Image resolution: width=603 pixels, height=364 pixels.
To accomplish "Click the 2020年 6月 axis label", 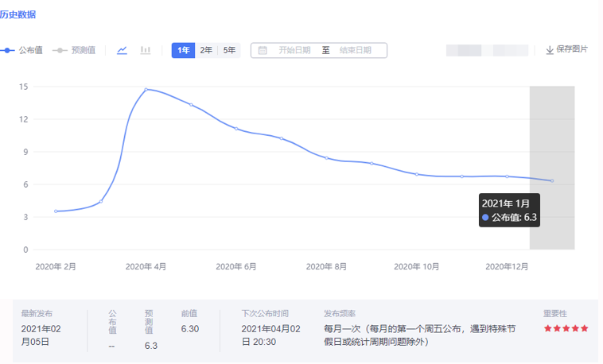I will click(x=236, y=267).
